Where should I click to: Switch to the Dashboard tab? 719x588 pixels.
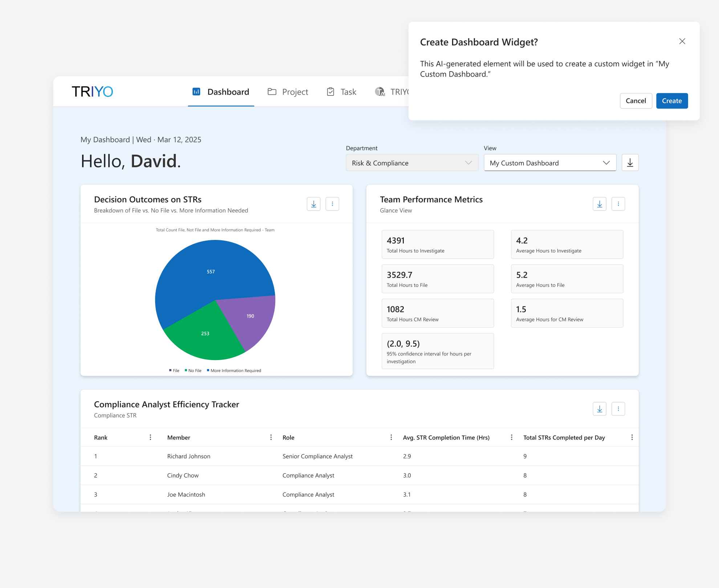point(228,92)
